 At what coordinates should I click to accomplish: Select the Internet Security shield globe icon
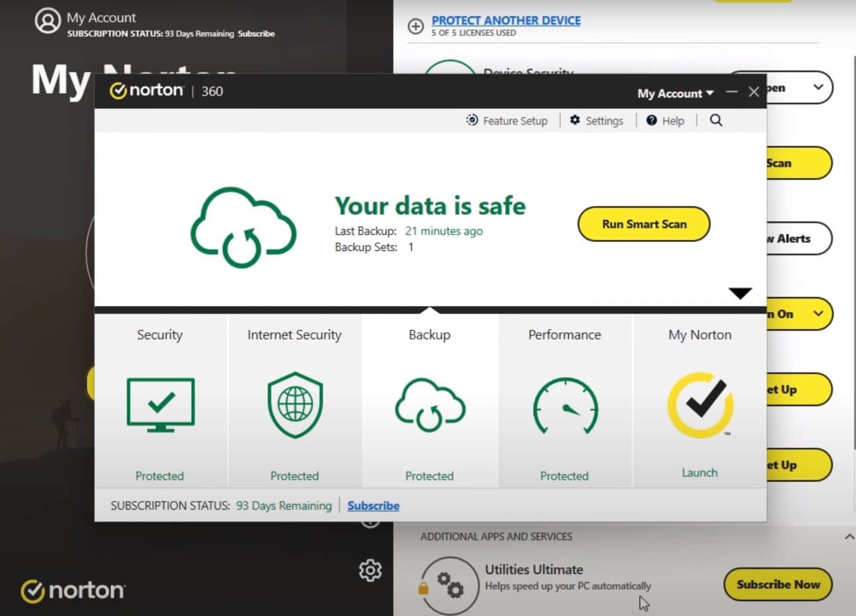click(x=295, y=406)
